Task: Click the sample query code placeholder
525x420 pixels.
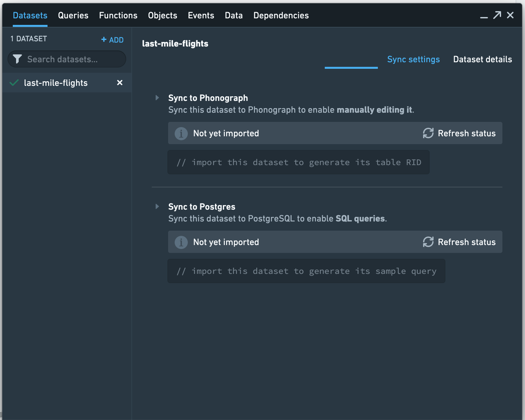Action: click(x=306, y=271)
